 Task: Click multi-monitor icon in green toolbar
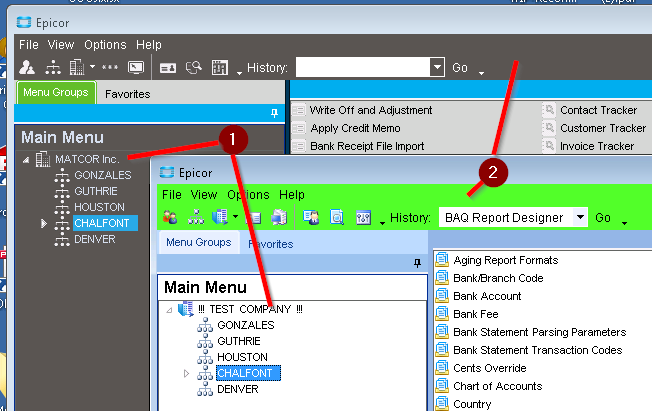point(279,217)
